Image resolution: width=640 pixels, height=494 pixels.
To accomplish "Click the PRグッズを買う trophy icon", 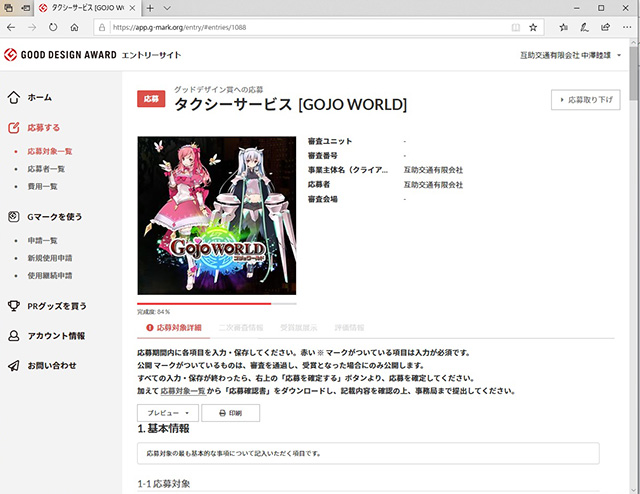I will (13, 305).
